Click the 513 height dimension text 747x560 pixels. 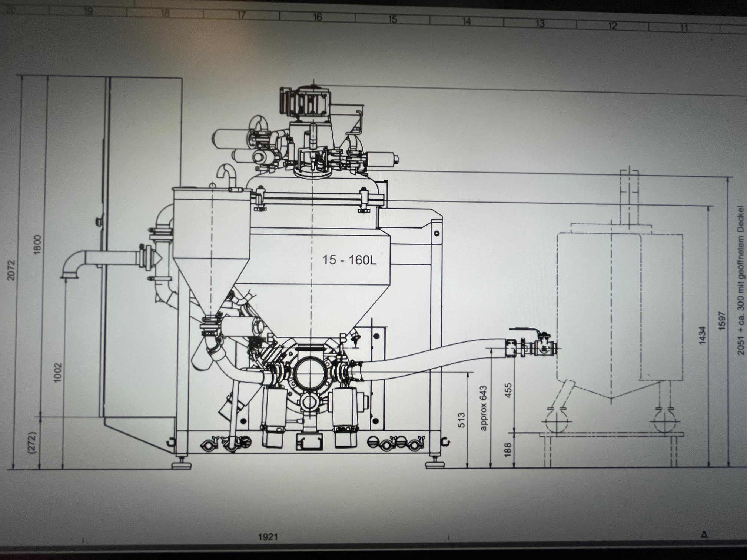tap(461, 420)
